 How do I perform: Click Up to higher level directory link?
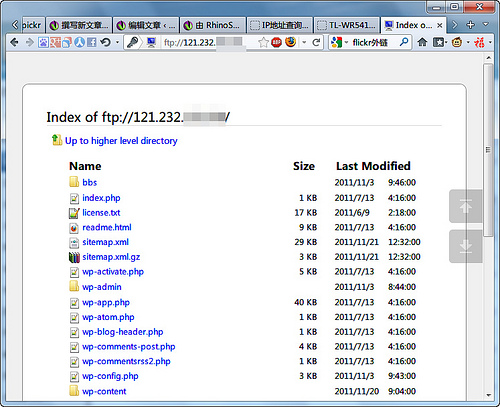click(121, 141)
